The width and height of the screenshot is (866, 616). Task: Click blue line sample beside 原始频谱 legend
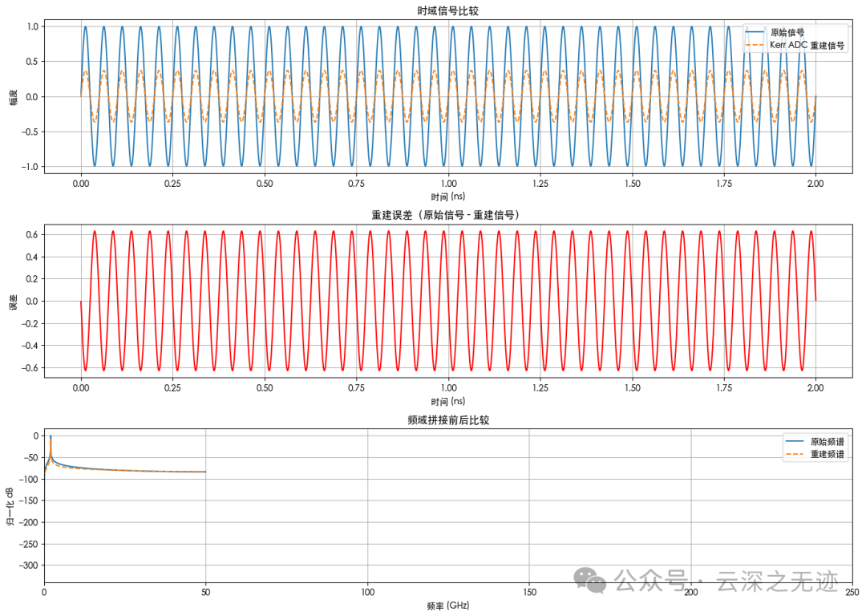click(795, 441)
